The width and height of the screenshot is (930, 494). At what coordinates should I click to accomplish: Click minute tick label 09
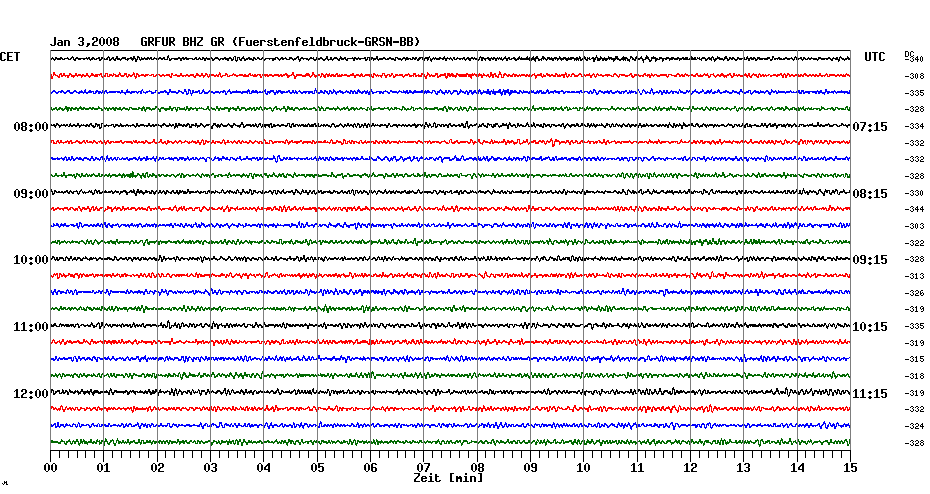(530, 467)
